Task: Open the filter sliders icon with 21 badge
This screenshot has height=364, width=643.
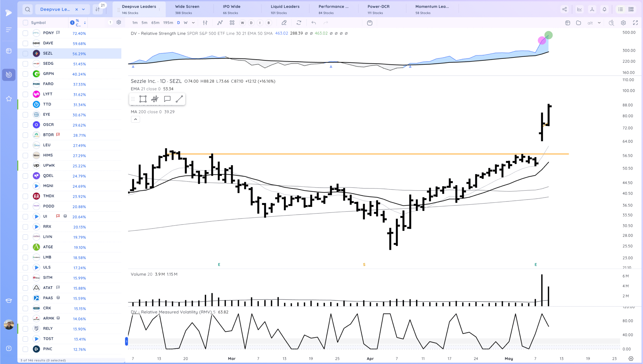Action: [x=98, y=10]
